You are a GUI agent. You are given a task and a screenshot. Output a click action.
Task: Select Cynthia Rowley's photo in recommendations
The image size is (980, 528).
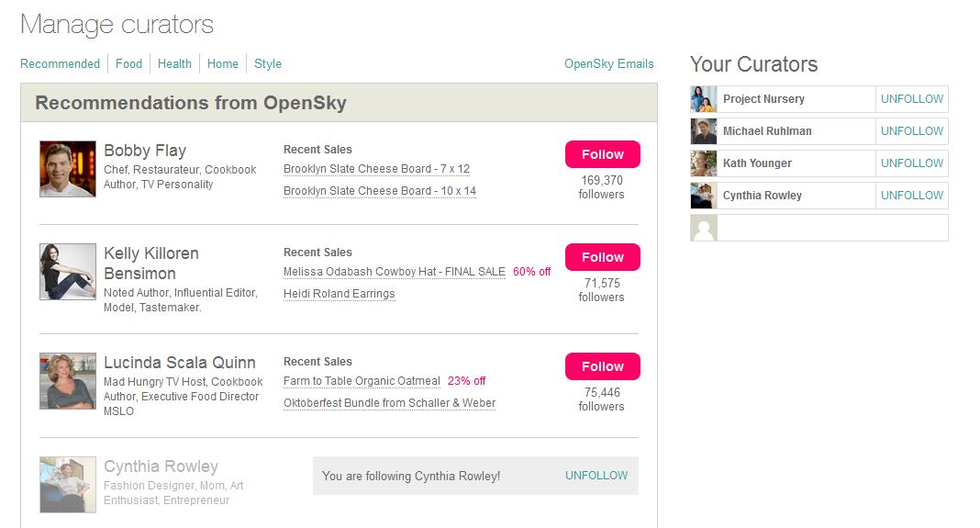(68, 485)
